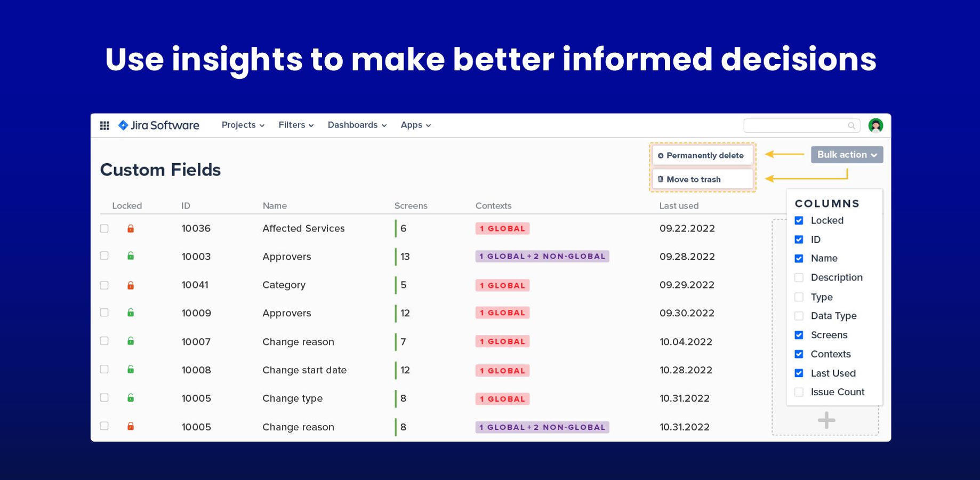Click the Custom Fields page heading

point(160,170)
